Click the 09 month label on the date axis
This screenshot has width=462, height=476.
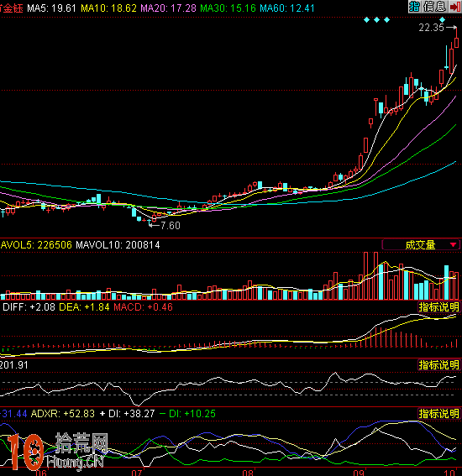coord(359,473)
